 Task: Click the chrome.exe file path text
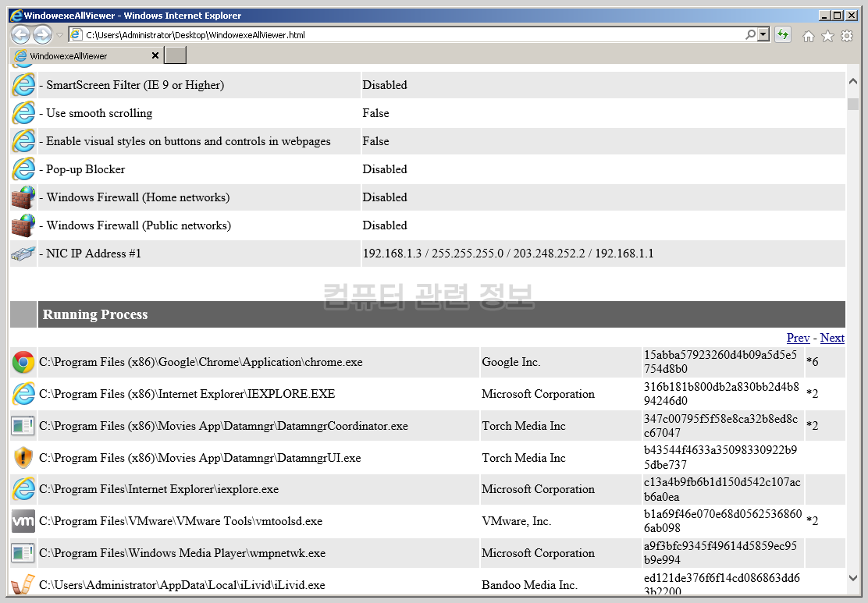(x=201, y=362)
